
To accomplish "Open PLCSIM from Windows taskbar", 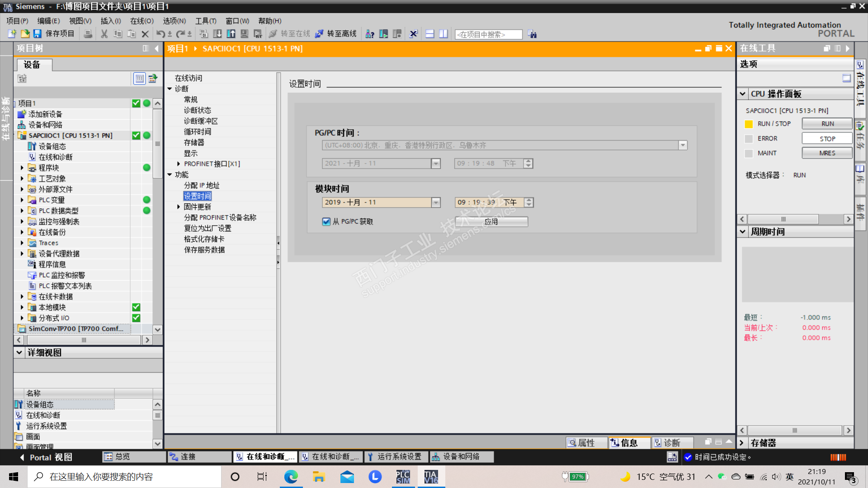I will click(402, 477).
